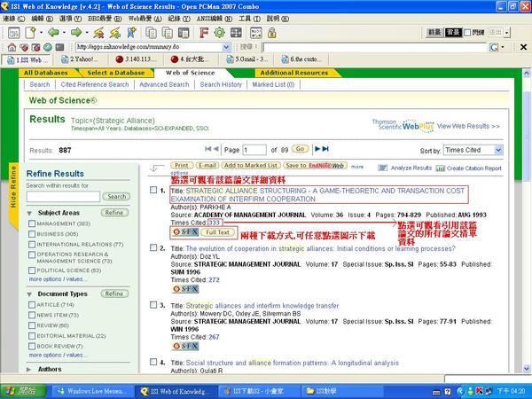Click the fullscreen layout toolbar icon
The width and height of the screenshot is (532, 399).
point(236,33)
